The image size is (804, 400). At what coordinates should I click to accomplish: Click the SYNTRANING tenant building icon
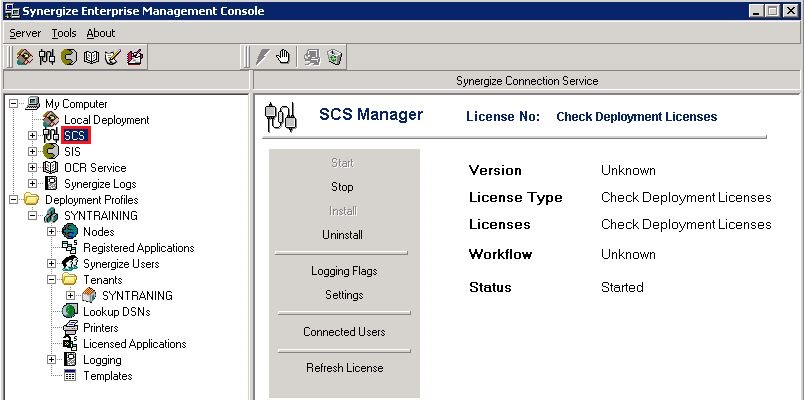point(89,295)
